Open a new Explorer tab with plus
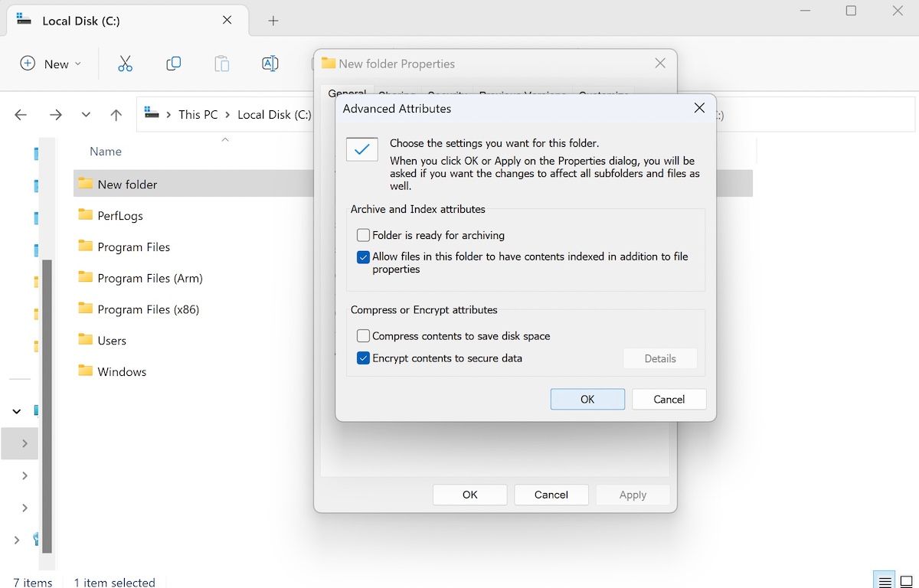 pyautogui.click(x=273, y=21)
